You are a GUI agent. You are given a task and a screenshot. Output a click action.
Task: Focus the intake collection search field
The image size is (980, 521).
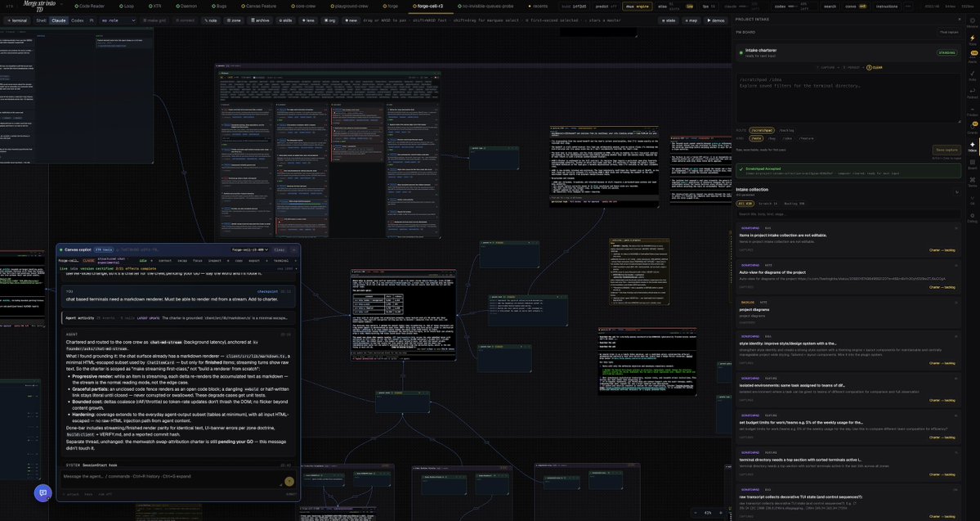848,214
